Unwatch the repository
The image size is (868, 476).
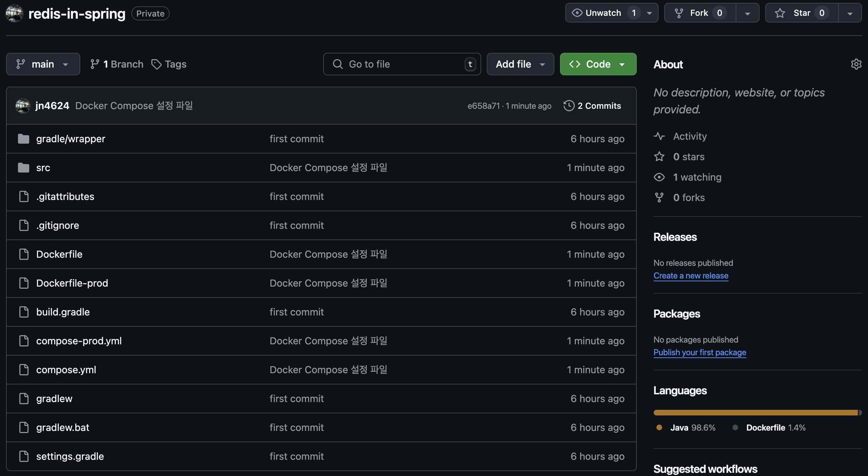point(603,13)
